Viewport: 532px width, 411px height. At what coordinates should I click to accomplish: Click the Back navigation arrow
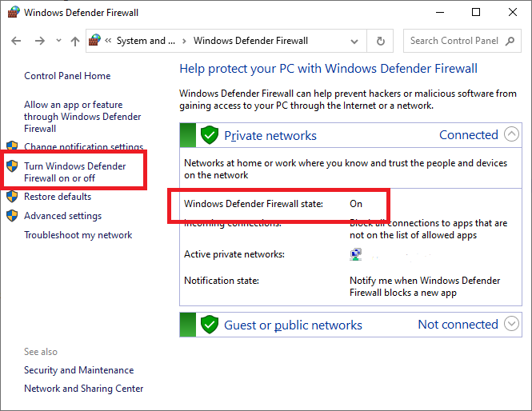(16, 41)
